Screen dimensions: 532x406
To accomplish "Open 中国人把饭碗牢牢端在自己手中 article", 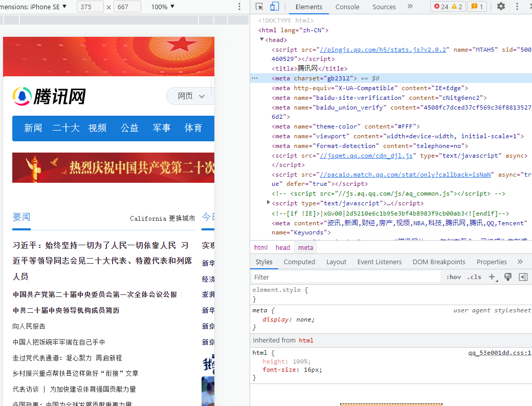I will [59, 342].
